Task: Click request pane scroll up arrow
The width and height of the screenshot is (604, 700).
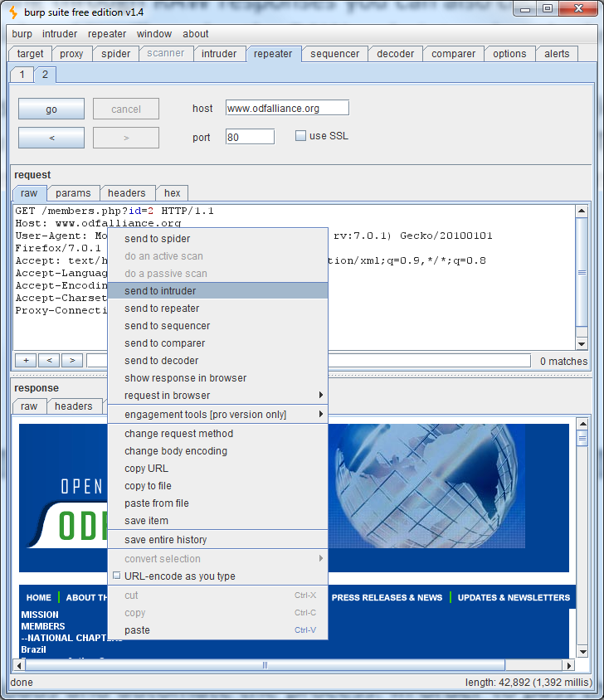Action: [582, 211]
